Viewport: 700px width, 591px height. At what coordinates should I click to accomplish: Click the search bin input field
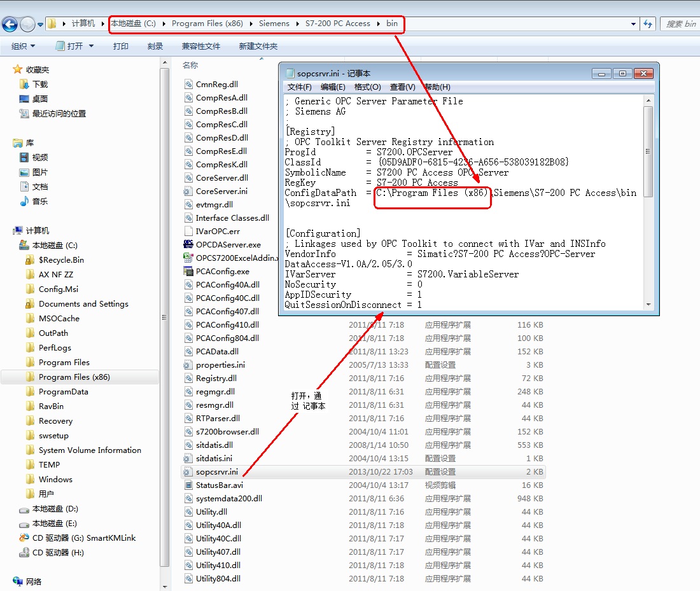[680, 24]
